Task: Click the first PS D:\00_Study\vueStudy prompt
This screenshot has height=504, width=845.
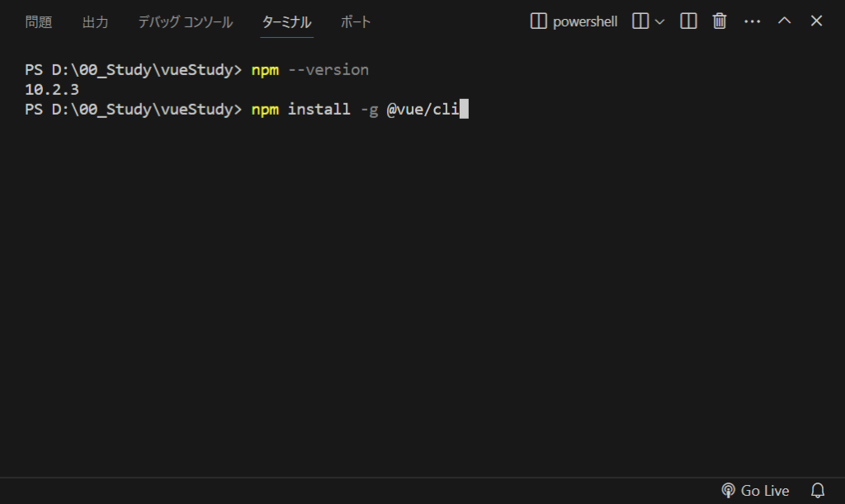Action: point(132,70)
